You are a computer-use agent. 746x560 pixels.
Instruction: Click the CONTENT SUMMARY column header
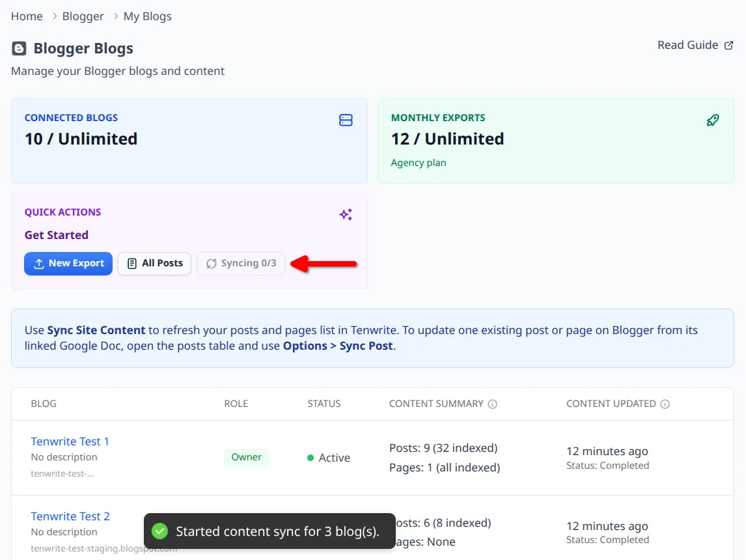pos(436,404)
